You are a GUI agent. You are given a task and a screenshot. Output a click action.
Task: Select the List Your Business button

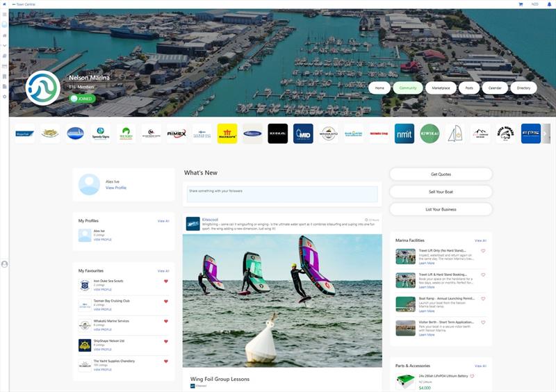pyautogui.click(x=441, y=209)
